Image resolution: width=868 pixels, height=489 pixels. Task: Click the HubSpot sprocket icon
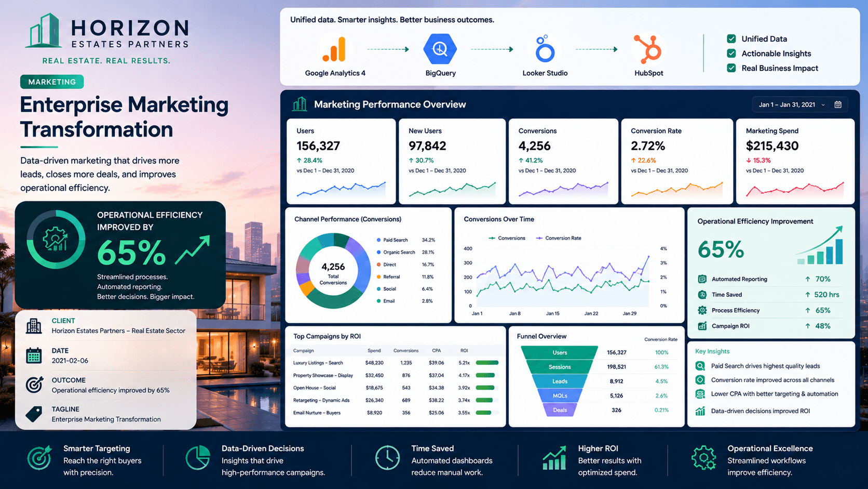(648, 49)
